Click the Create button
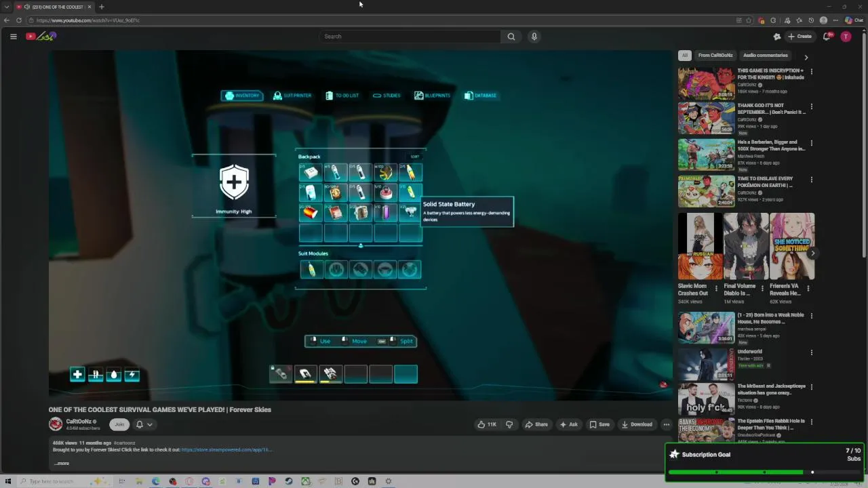The width and height of the screenshot is (868, 488). [x=800, y=37]
